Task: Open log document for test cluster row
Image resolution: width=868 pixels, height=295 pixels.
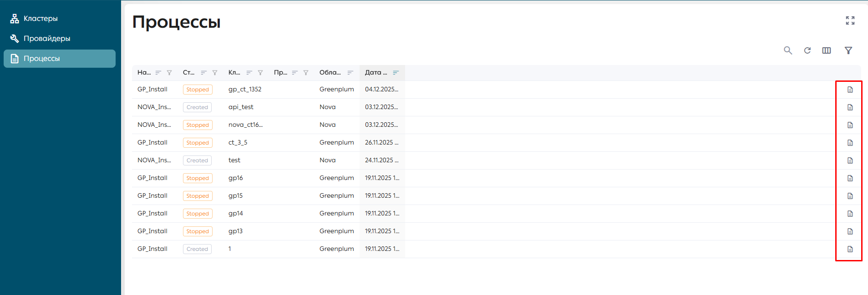Action: coord(850,160)
